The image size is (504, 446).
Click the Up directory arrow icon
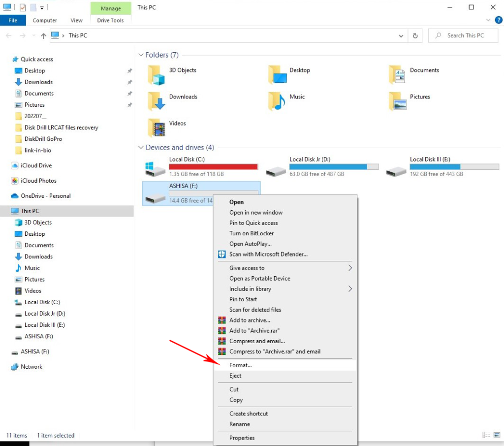[x=43, y=35]
